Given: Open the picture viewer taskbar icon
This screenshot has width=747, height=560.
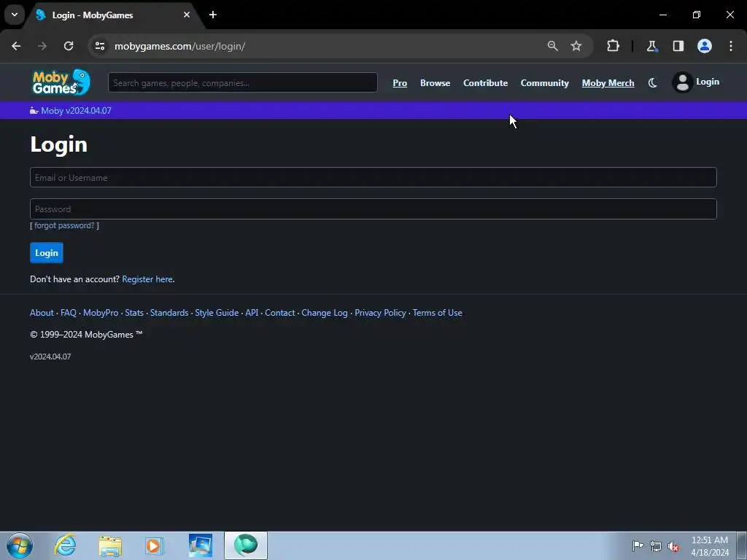Looking at the screenshot, I should pos(200,545).
